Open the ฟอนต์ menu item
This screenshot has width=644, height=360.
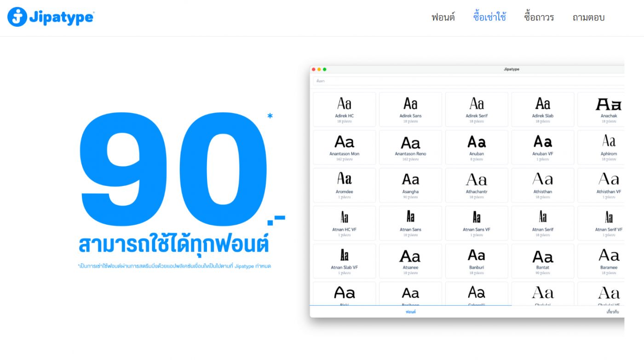(443, 17)
